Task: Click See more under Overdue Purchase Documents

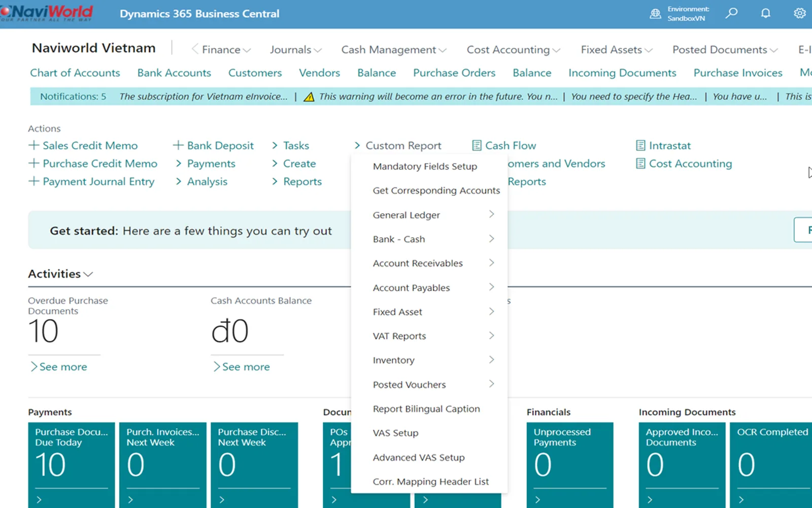Action: (59, 367)
